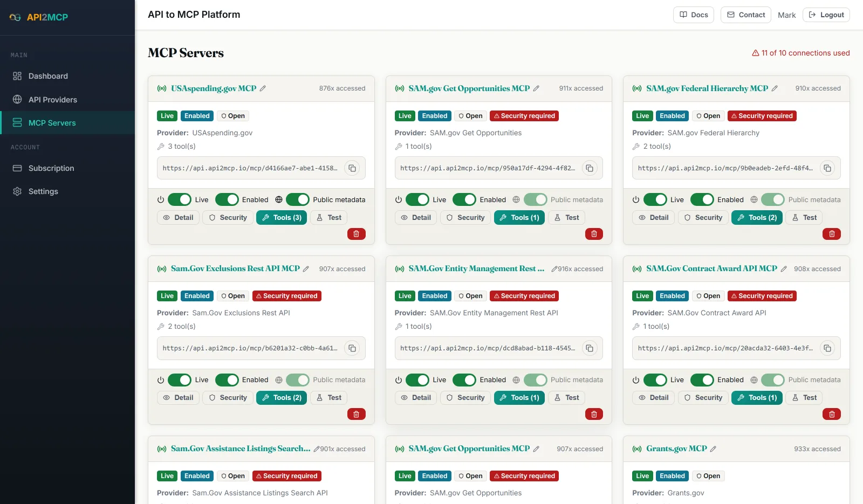This screenshot has height=504, width=863.
Task: Open Tools (2) for Sam.Gov Exclusions MCP
Action: click(282, 398)
